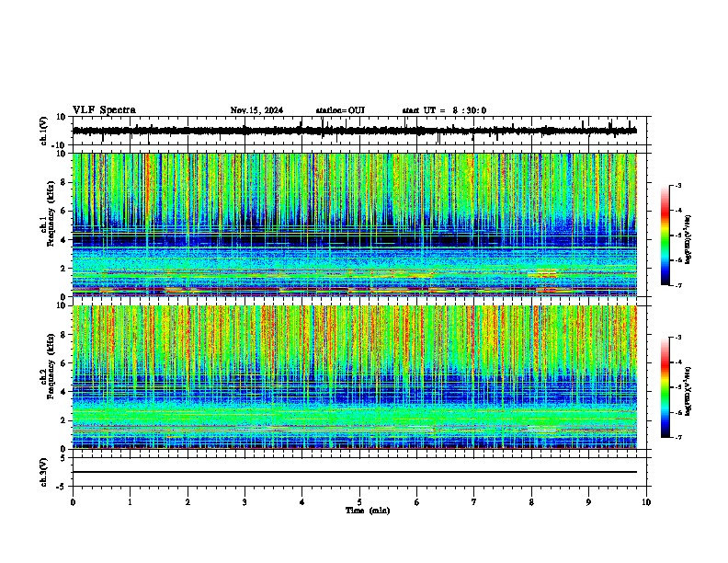The width and height of the screenshot is (728, 563).
Task: Click the 'Time (min)' axis label
Action: click(368, 511)
